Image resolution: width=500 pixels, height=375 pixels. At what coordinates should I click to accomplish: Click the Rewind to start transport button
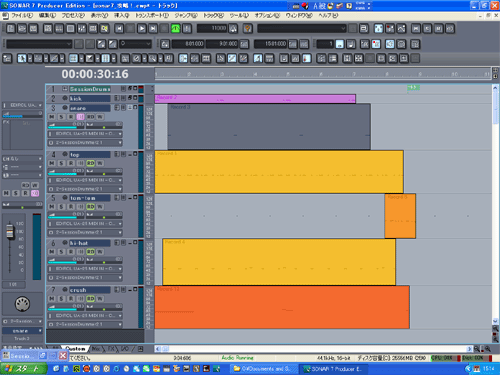tap(119, 29)
